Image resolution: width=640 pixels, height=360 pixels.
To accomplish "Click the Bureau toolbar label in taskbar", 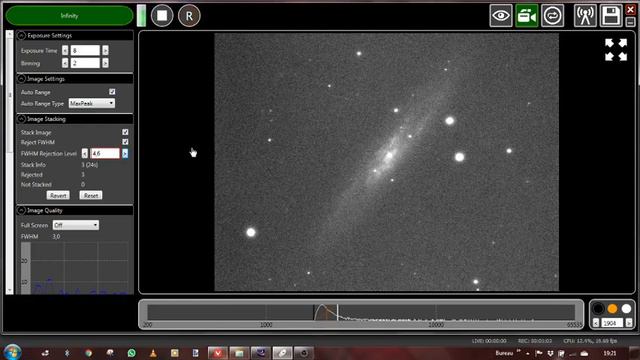I will tap(504, 353).
